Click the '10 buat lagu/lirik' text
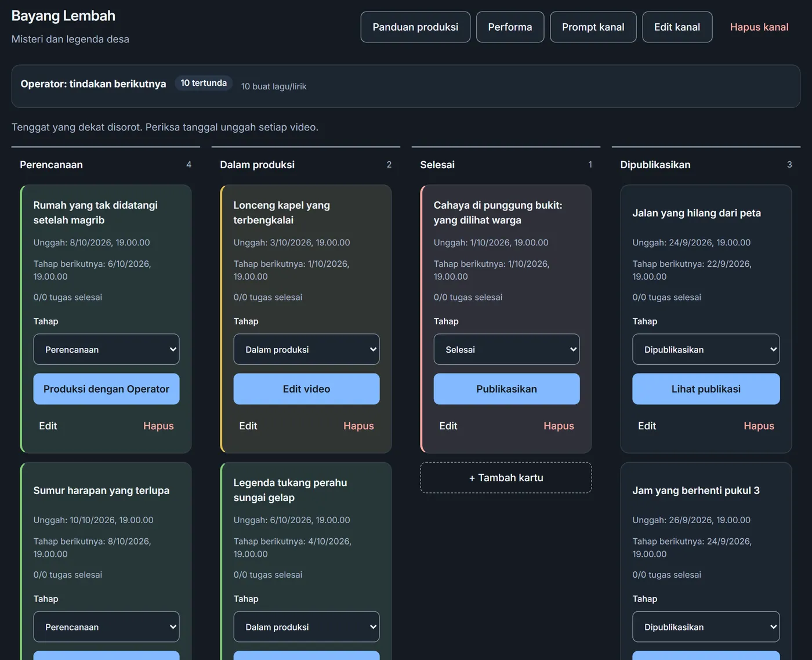 (x=274, y=86)
